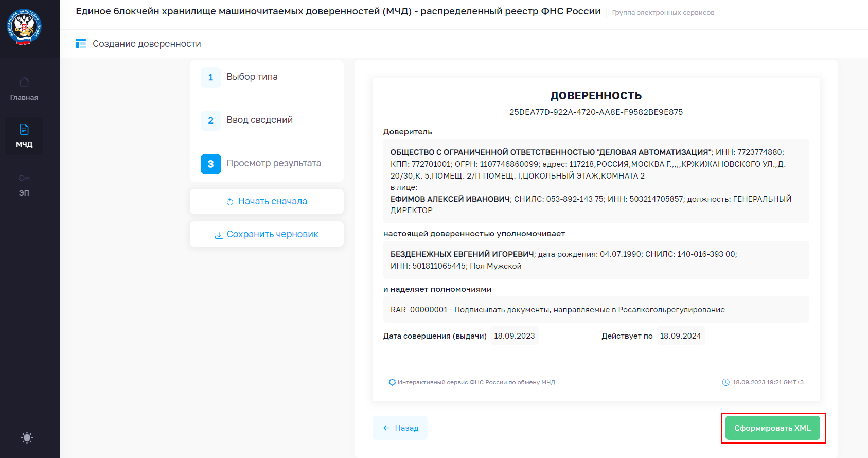This screenshot has width=868, height=458.
Task: Click the Единое блокчейн хранилище header title
Action: (338, 11)
